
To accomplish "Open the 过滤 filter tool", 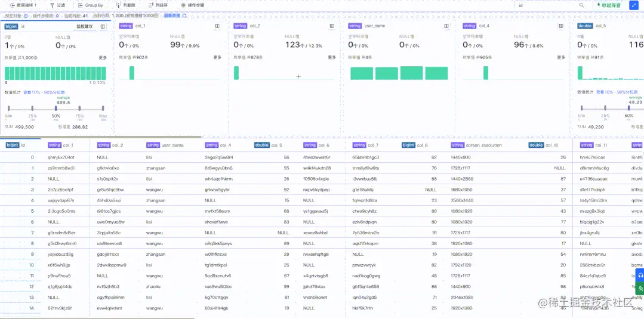I will [x=57, y=5].
